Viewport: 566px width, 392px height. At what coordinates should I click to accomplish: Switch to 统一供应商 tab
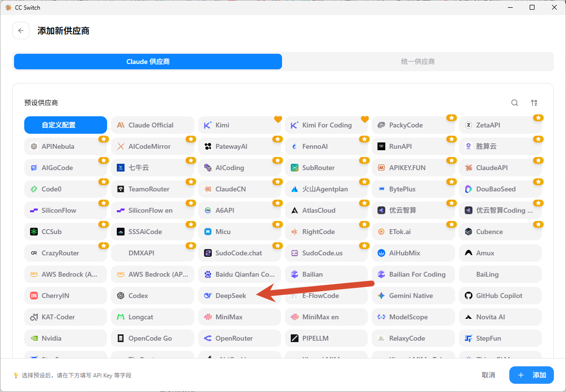[x=418, y=62]
